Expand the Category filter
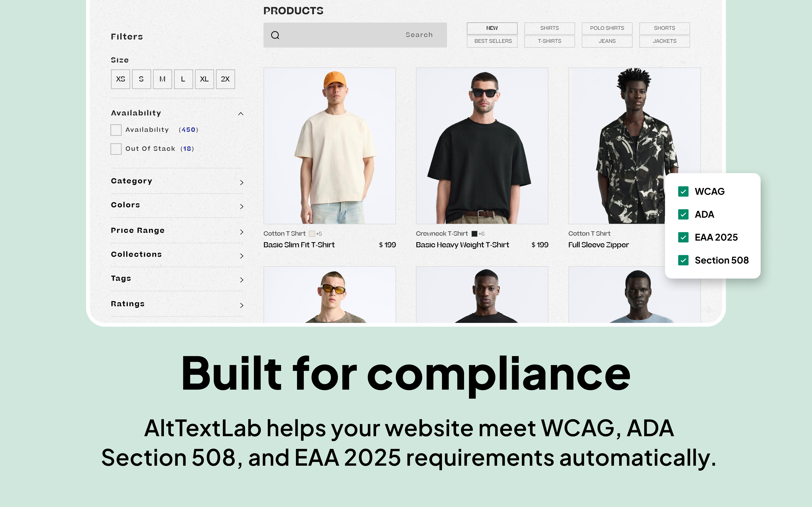This screenshot has height=507, width=812. [241, 182]
